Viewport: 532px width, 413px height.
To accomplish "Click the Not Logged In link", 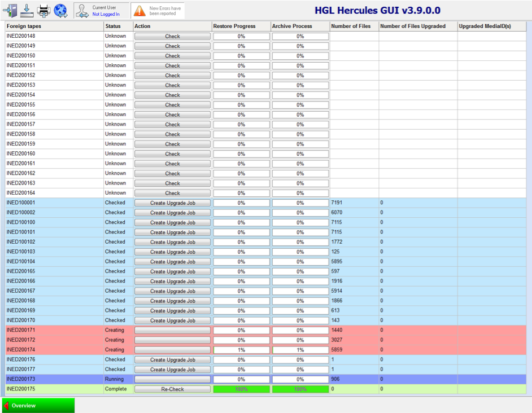I will [x=106, y=14].
